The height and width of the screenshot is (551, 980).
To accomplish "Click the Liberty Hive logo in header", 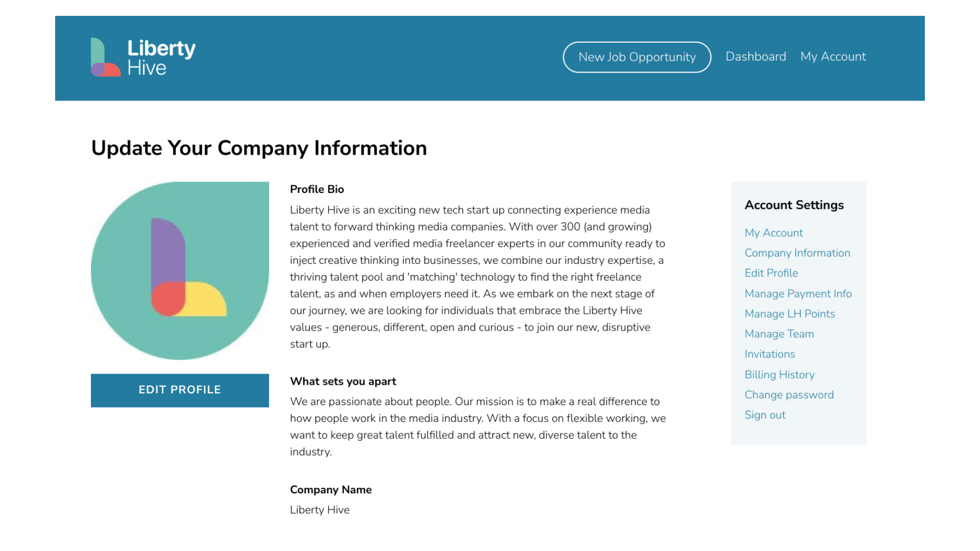I will pyautogui.click(x=143, y=57).
